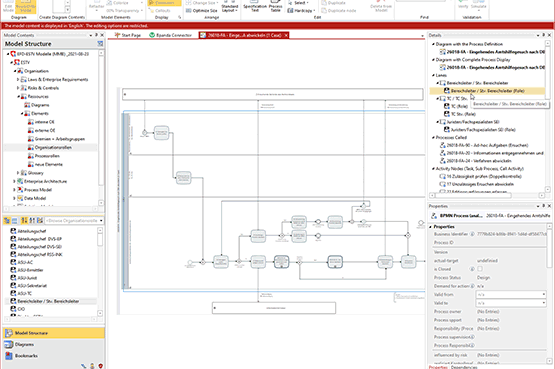This screenshot has height=369, width=555.
Task: Select Juristen/Fachspezialisten SEI (Role) entry
Action: 480,130
